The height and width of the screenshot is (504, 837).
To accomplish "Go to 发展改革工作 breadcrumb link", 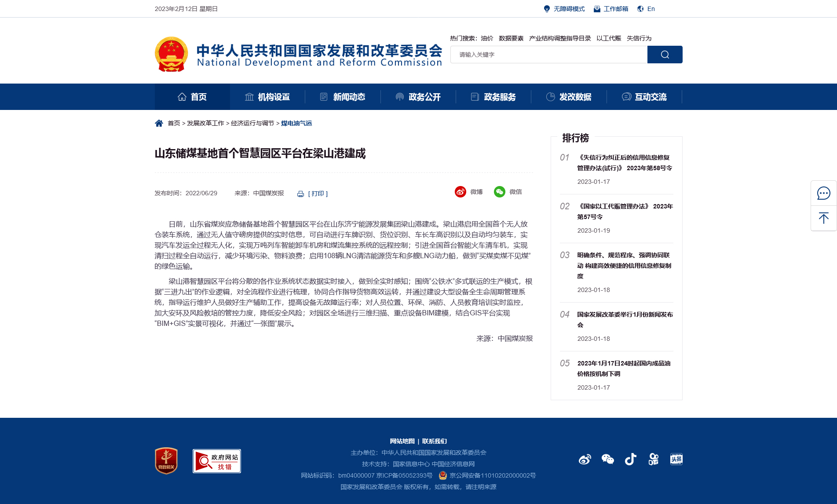I will [205, 123].
